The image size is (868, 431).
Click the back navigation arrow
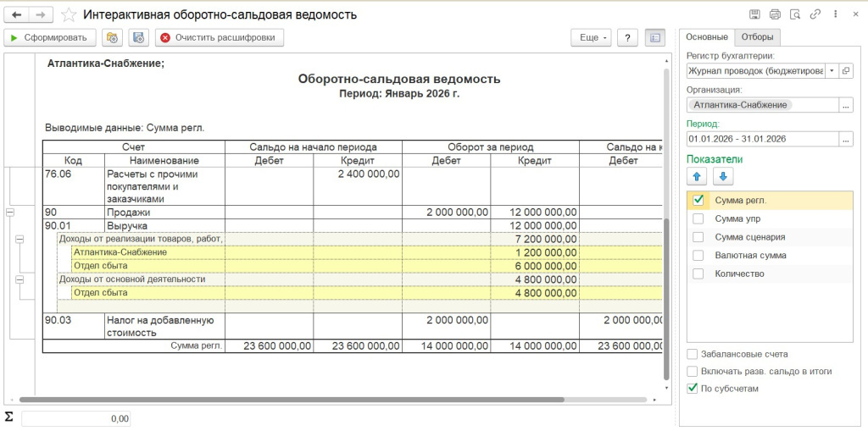pyautogui.click(x=17, y=14)
